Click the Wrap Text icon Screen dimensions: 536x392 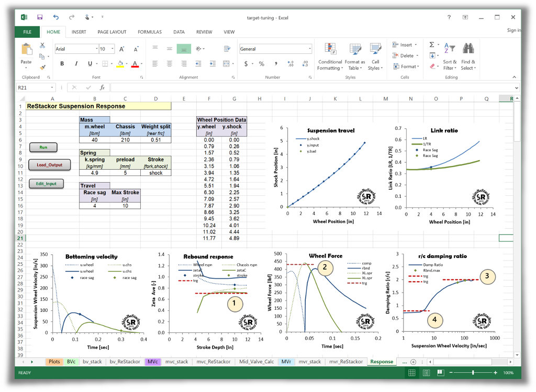click(x=227, y=49)
